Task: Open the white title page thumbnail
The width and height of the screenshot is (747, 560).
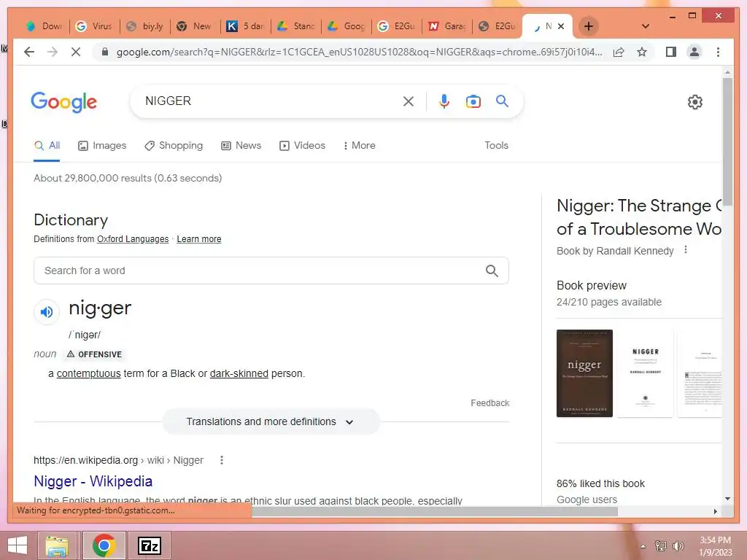Action: click(645, 373)
